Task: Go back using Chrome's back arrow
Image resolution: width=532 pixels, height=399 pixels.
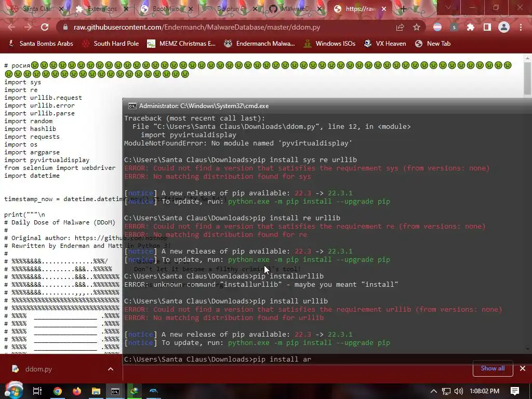Action: 11,27
